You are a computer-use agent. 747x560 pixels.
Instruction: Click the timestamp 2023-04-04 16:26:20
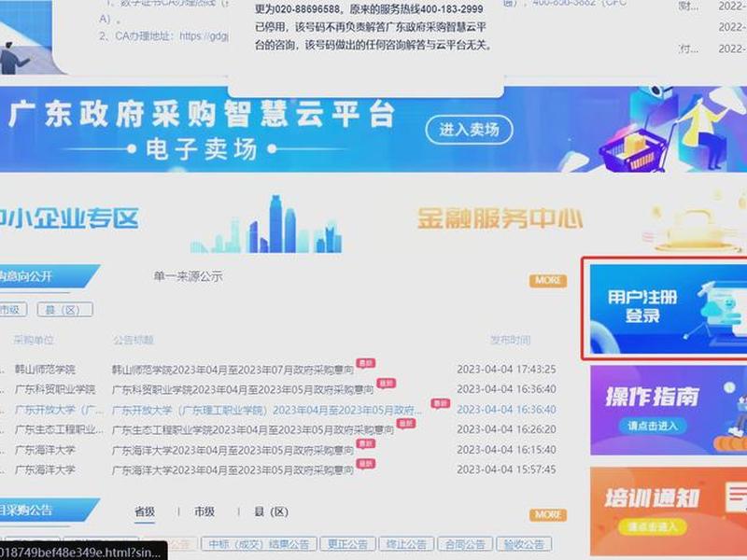coord(506,429)
